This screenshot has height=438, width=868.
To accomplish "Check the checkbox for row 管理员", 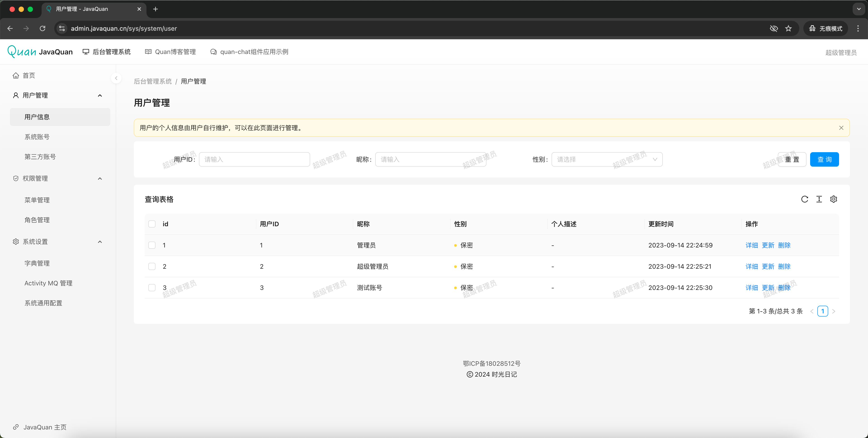I will (x=152, y=245).
